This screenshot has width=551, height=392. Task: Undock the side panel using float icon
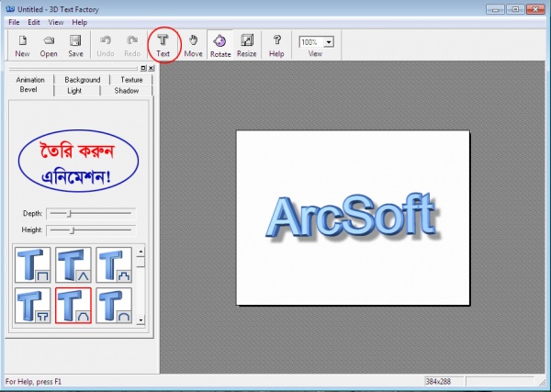pyautogui.click(x=143, y=68)
